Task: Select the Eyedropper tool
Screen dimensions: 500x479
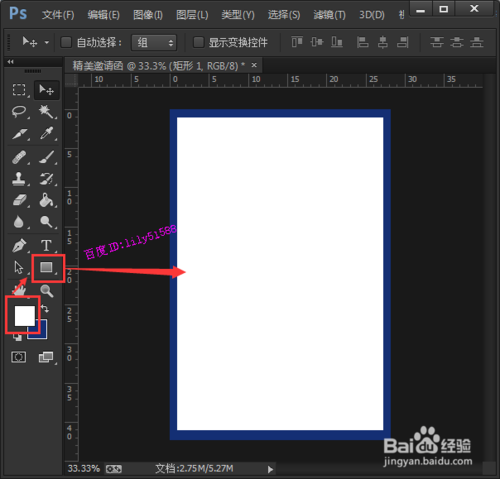Action: [46, 133]
